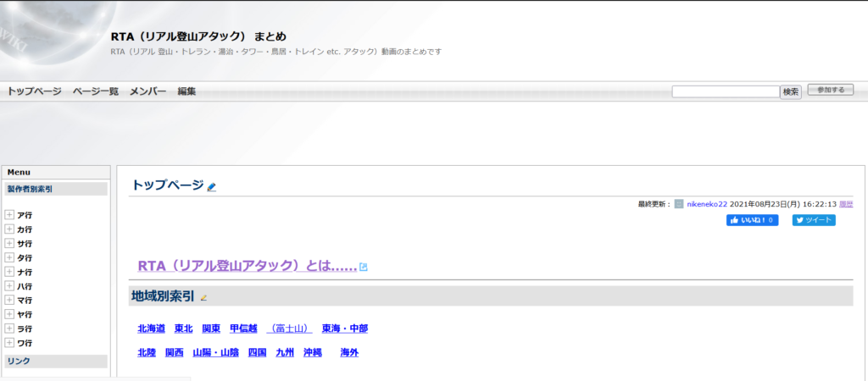
Task: Focus the search input field
Action: point(726,91)
